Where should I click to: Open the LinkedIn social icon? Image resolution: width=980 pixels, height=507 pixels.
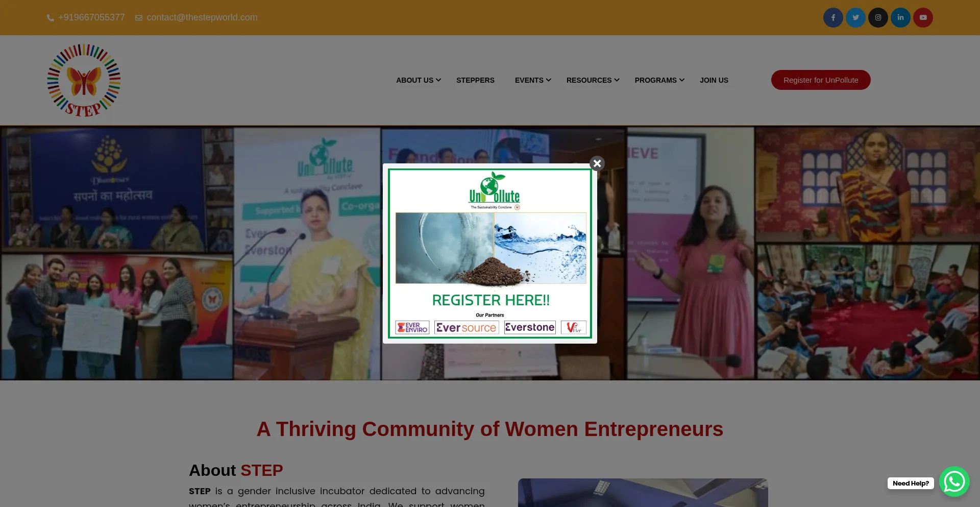click(900, 17)
